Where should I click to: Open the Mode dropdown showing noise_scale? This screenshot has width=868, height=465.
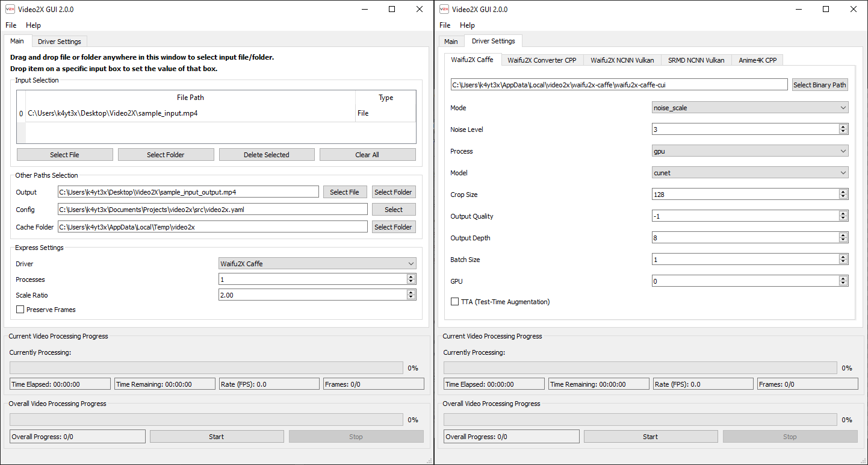(750, 108)
